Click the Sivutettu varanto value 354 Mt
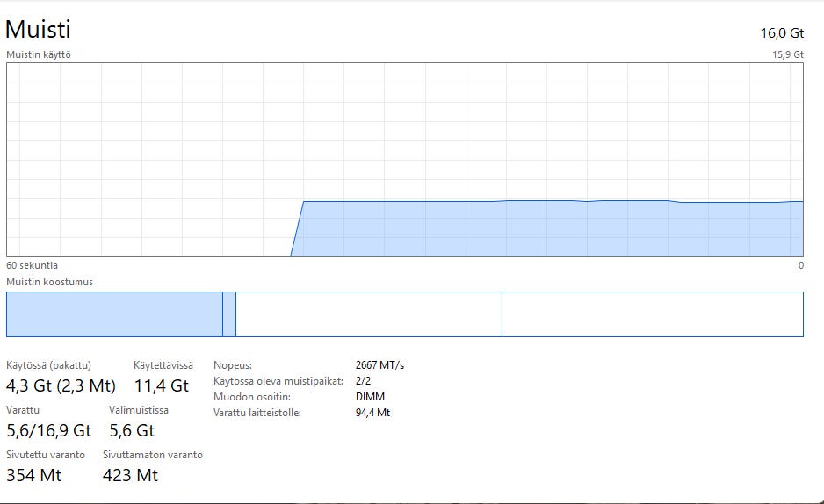The height and width of the screenshot is (504, 824). click(x=33, y=475)
